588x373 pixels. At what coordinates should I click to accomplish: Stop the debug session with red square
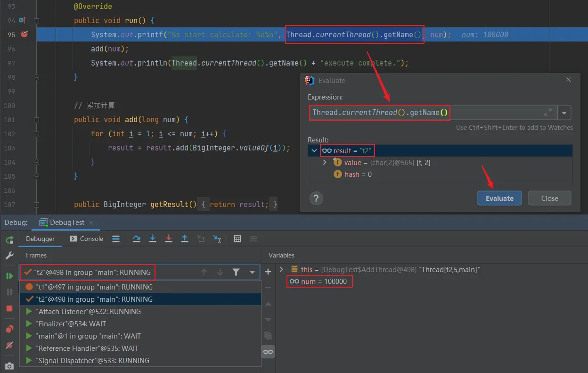coord(9,308)
